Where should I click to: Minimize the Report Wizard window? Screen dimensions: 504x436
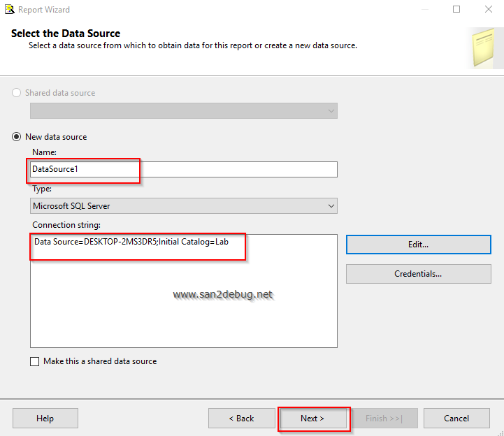[x=425, y=10]
